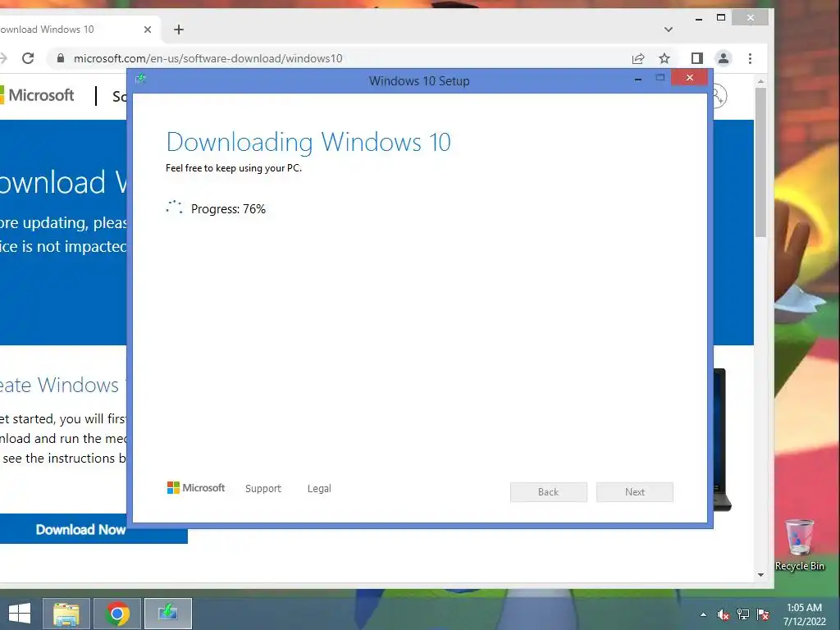The height and width of the screenshot is (630, 840).
Task: Open the Legal link in Setup
Action: point(319,489)
